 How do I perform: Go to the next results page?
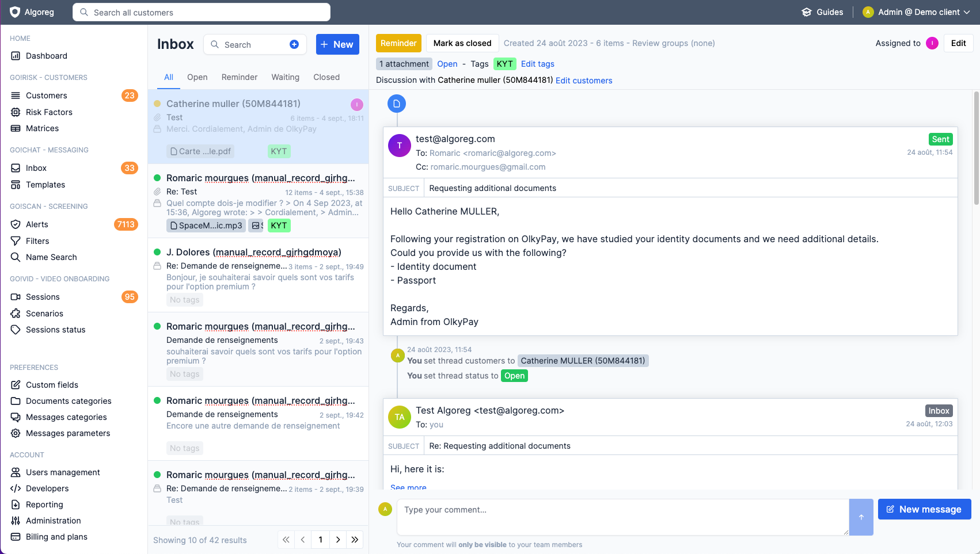(338, 540)
